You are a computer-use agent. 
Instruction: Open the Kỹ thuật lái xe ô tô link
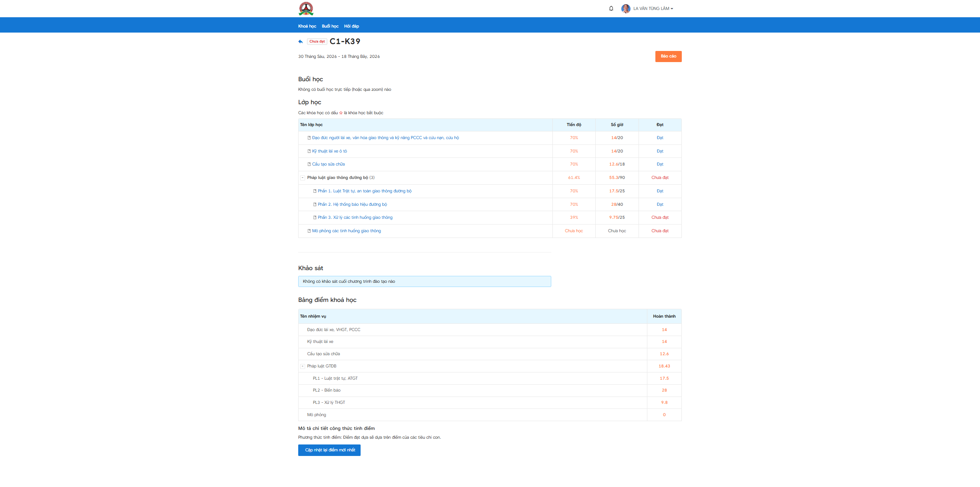(x=329, y=151)
